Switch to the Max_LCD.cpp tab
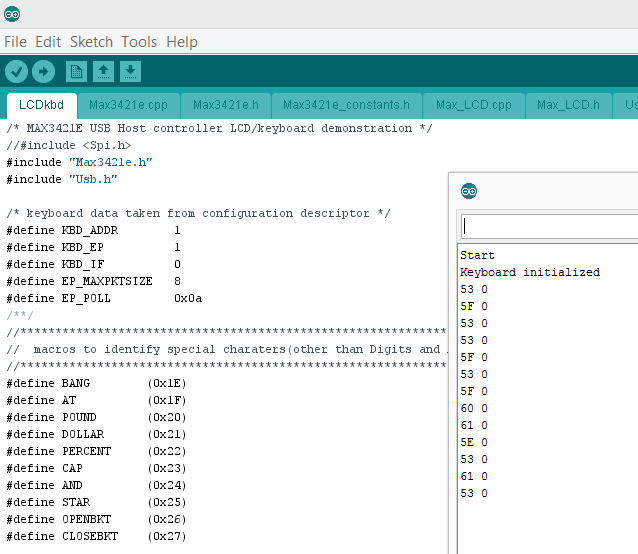Image resolution: width=638 pixels, height=554 pixels. coord(474,105)
